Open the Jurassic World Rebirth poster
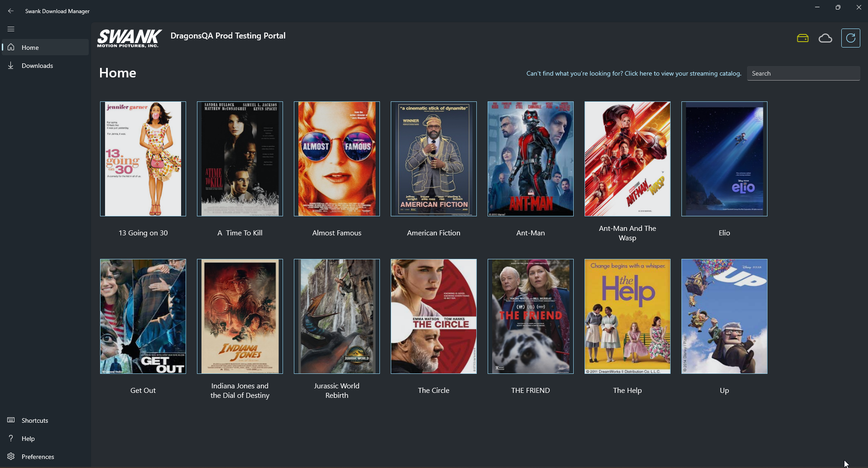 [336, 316]
